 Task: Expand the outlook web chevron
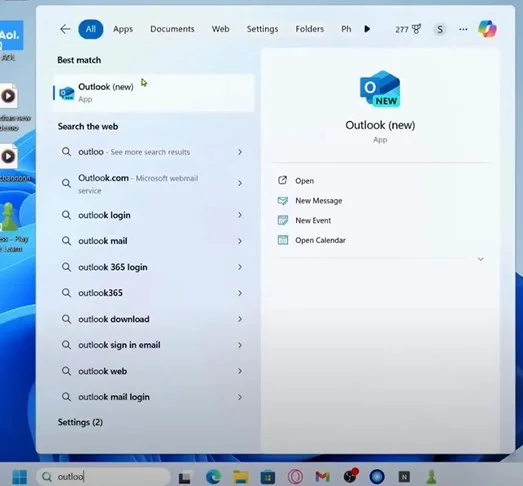click(x=240, y=371)
